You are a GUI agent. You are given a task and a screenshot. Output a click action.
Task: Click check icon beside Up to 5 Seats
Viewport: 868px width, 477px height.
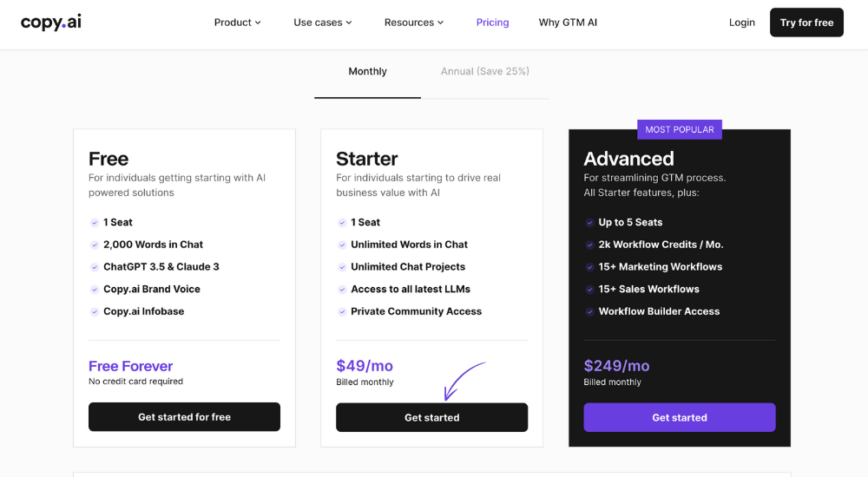click(589, 222)
